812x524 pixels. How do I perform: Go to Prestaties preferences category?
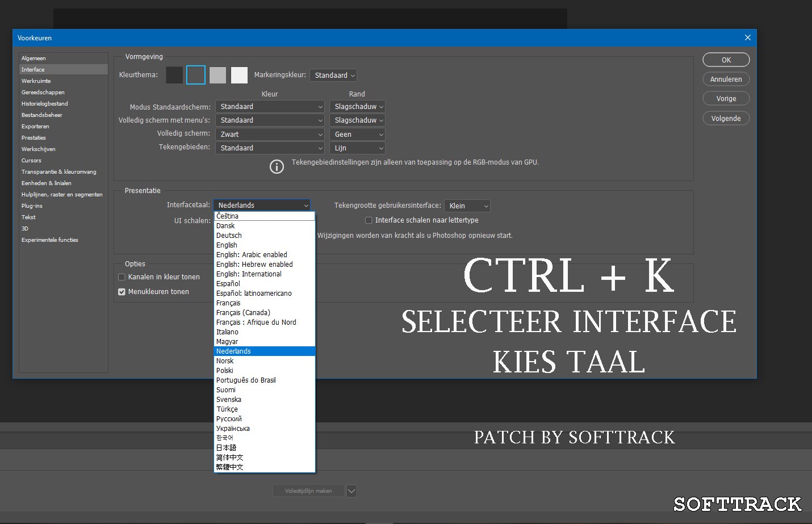pyautogui.click(x=34, y=138)
